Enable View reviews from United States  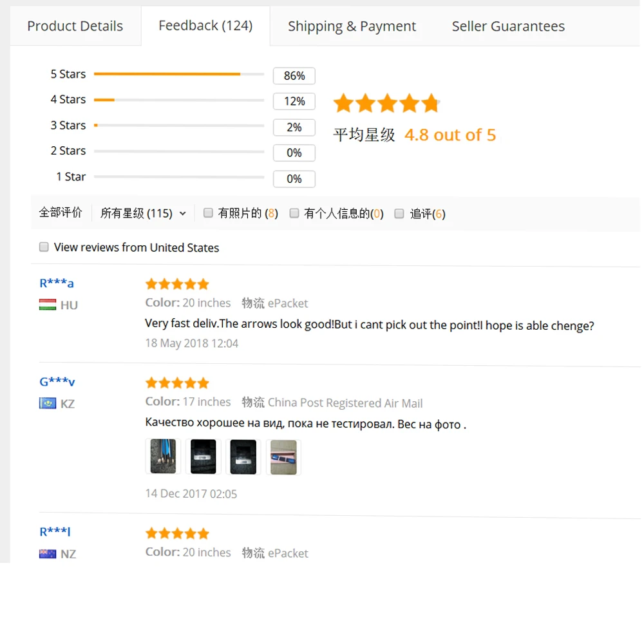44,247
